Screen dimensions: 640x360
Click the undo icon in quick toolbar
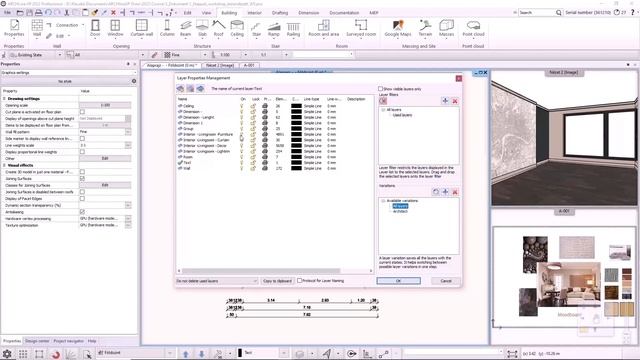click(x=48, y=13)
